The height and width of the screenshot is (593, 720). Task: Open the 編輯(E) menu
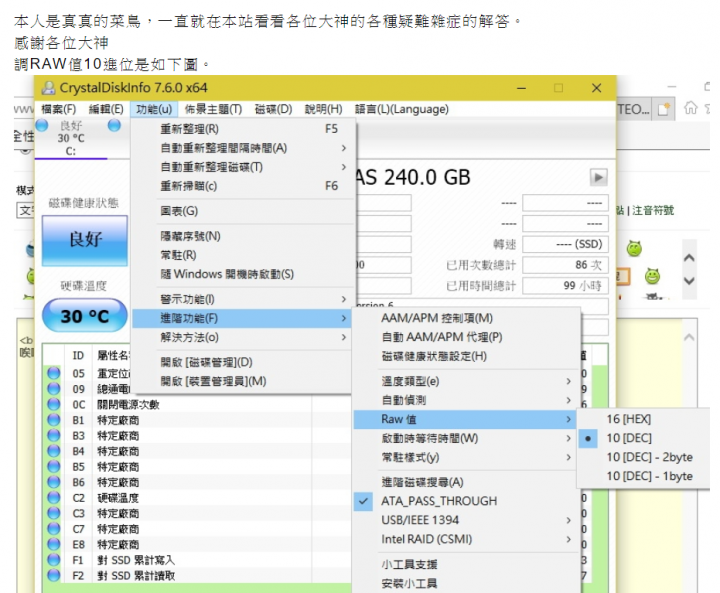pyautogui.click(x=106, y=109)
